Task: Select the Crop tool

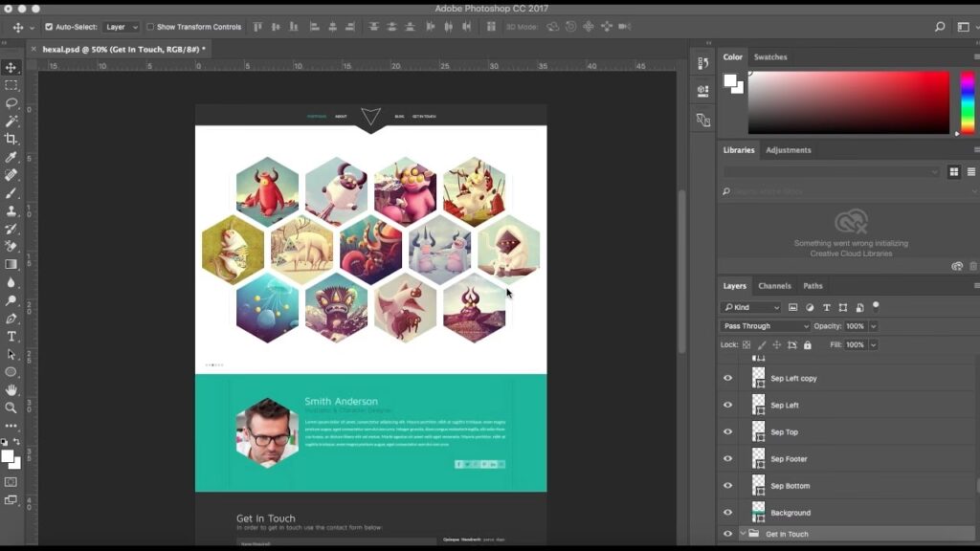Action: [11, 139]
